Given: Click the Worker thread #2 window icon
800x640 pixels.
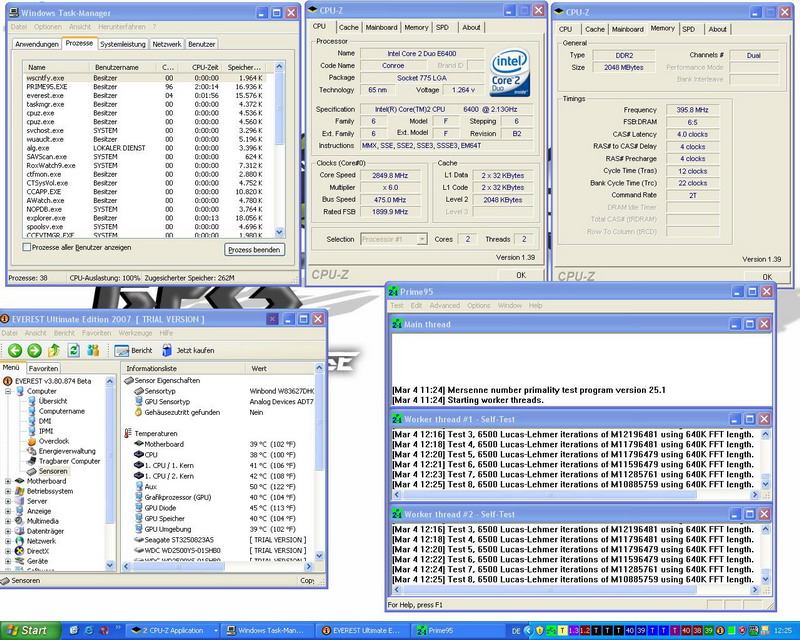Looking at the screenshot, I should point(397,514).
